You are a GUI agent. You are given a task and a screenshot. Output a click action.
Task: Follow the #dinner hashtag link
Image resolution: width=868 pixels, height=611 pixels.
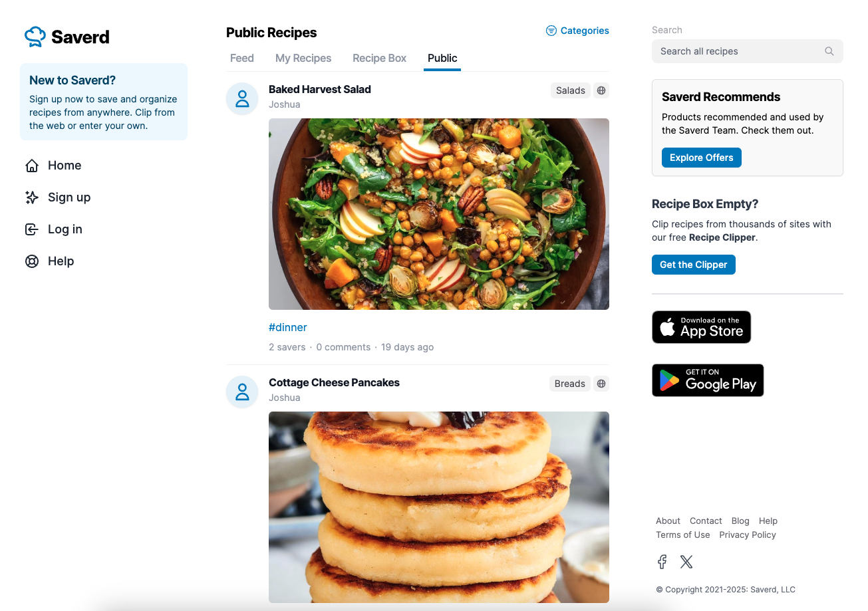288,327
